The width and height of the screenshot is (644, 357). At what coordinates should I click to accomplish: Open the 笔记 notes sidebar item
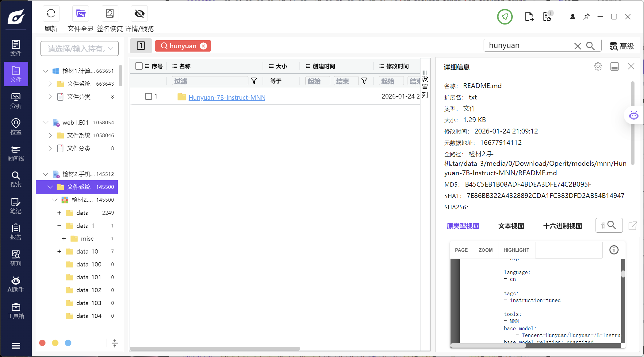pos(16,206)
